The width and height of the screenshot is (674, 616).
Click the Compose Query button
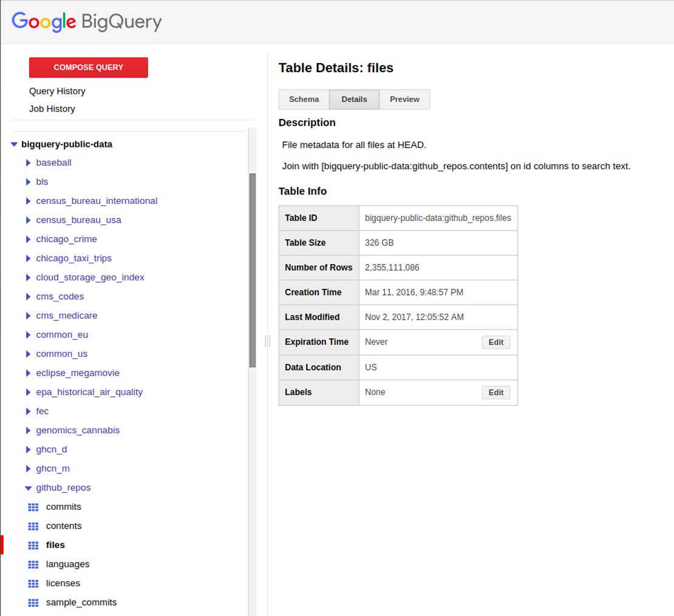pos(89,67)
